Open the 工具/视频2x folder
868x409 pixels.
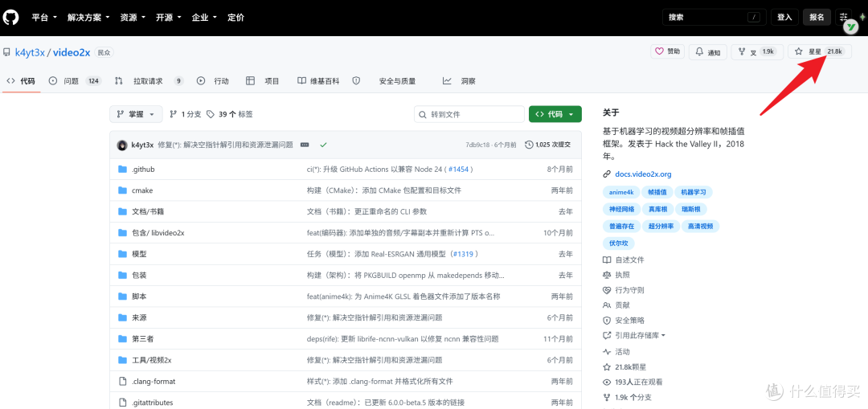click(152, 360)
